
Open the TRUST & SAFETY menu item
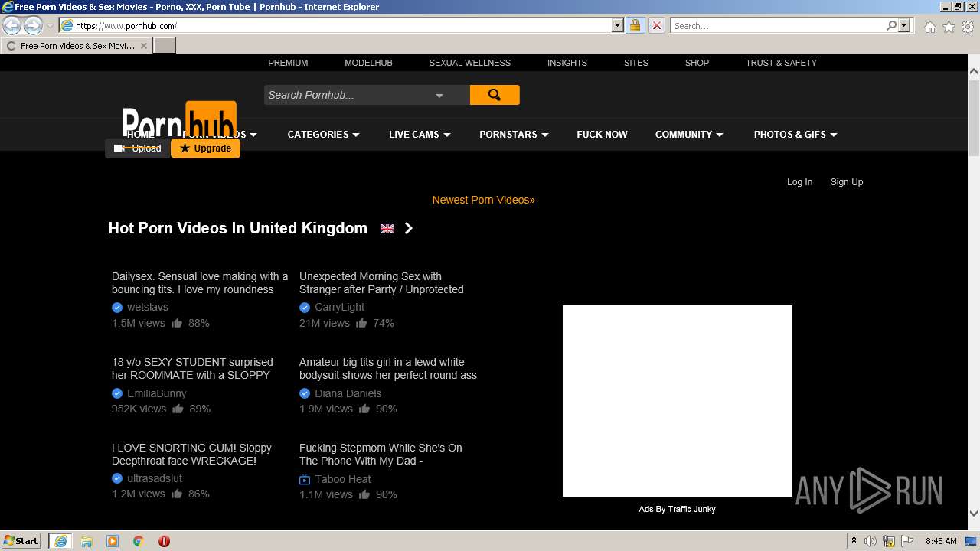point(781,63)
